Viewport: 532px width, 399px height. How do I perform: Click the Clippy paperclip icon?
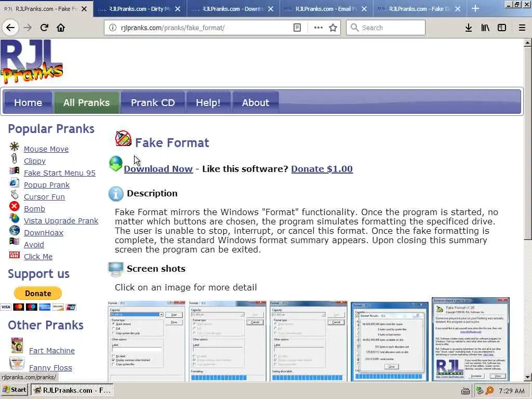pyautogui.click(x=14, y=158)
